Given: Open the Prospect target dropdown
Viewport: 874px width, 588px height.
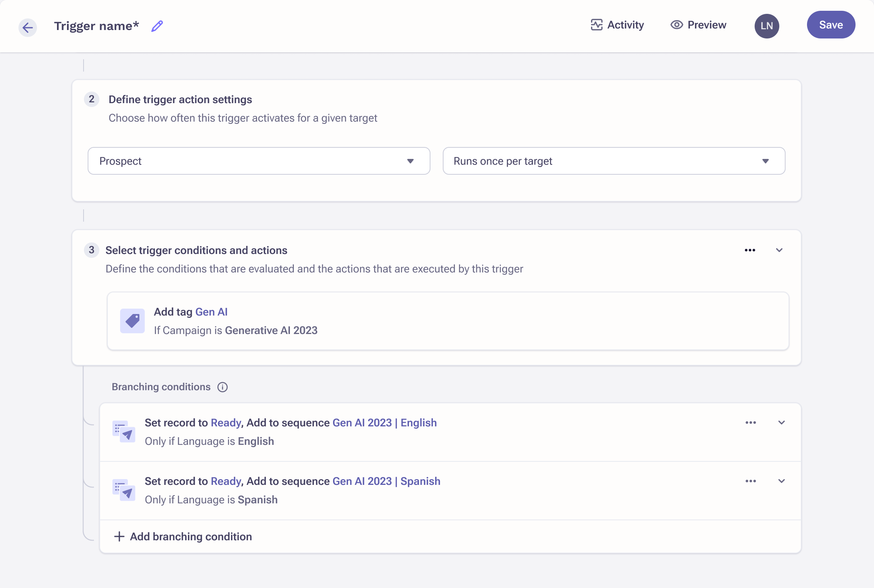Looking at the screenshot, I should (259, 161).
